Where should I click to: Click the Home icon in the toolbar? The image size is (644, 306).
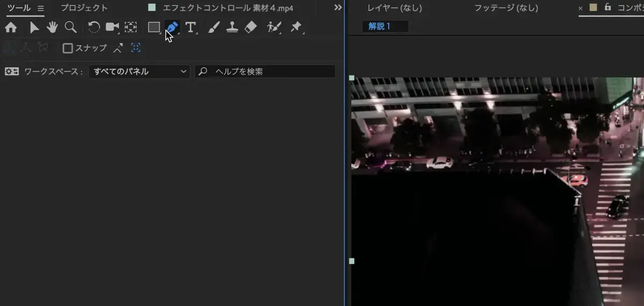pyautogui.click(x=11, y=27)
